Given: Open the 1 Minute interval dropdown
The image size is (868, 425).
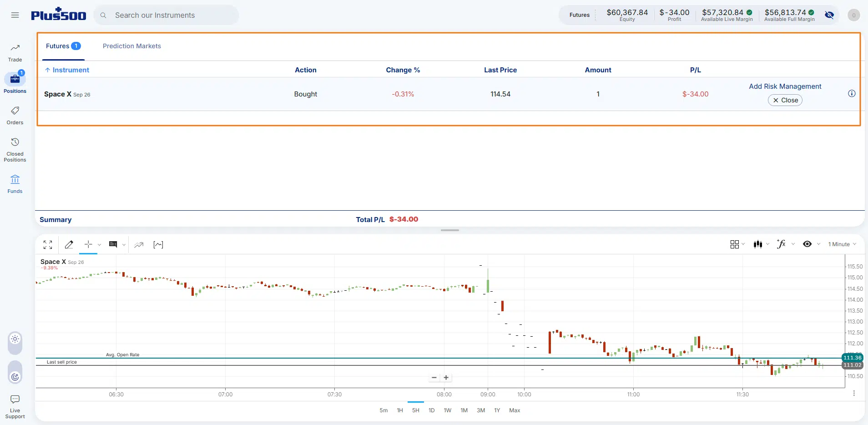Looking at the screenshot, I should click(842, 244).
